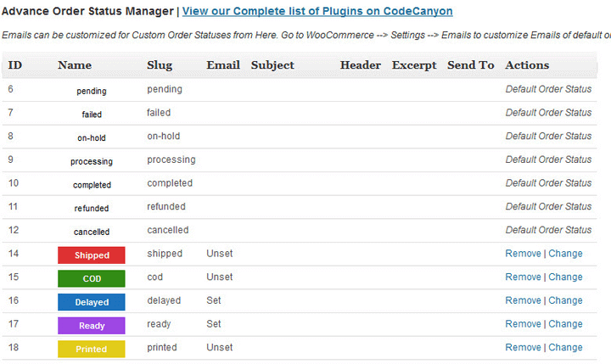Change the Delayed order status
Image resolution: width=611 pixels, height=364 pixels.
click(565, 300)
